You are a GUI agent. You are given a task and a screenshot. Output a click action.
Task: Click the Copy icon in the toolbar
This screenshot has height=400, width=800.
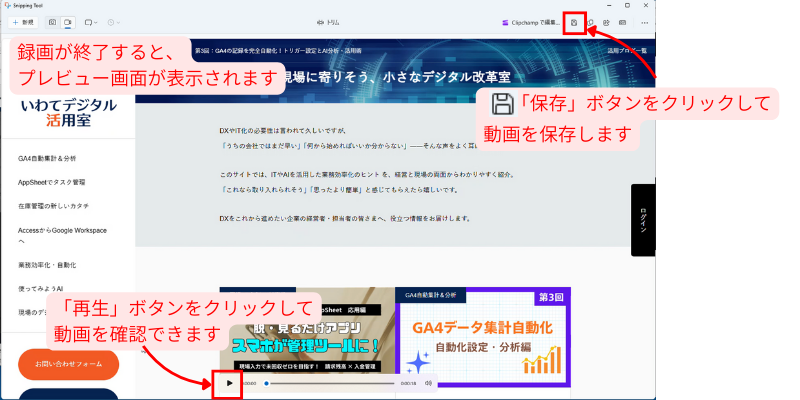pyautogui.click(x=590, y=22)
